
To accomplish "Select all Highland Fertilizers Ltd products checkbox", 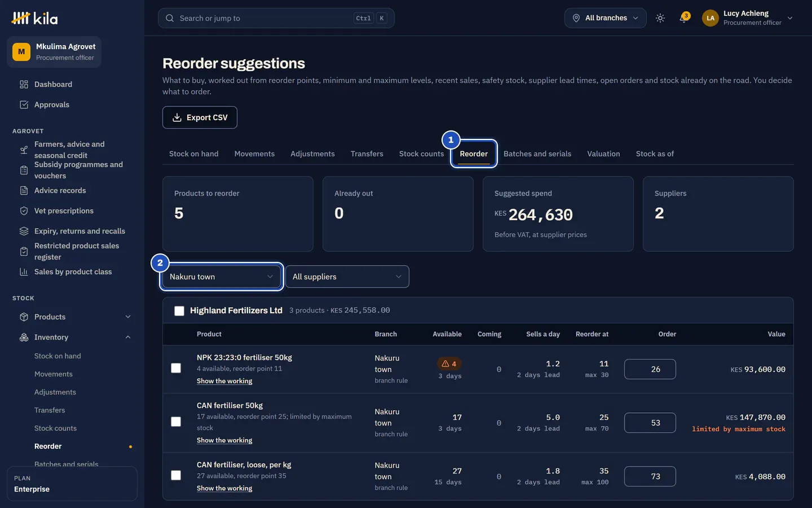I will click(179, 311).
